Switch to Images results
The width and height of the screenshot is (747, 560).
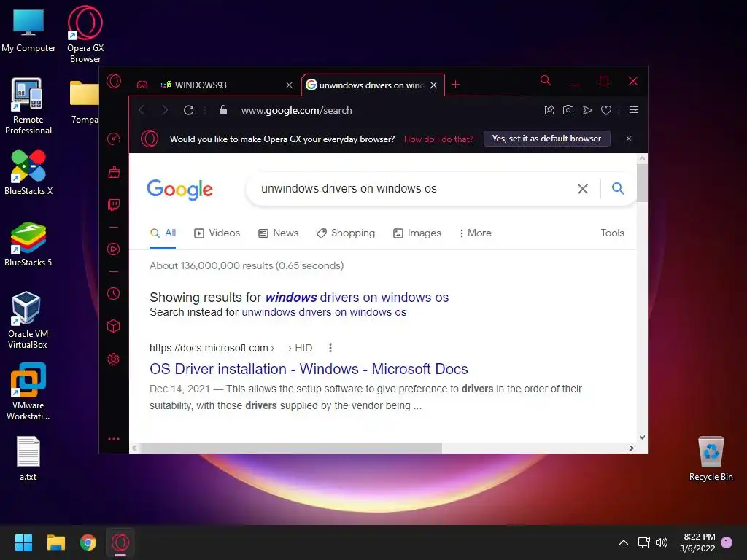tap(417, 233)
